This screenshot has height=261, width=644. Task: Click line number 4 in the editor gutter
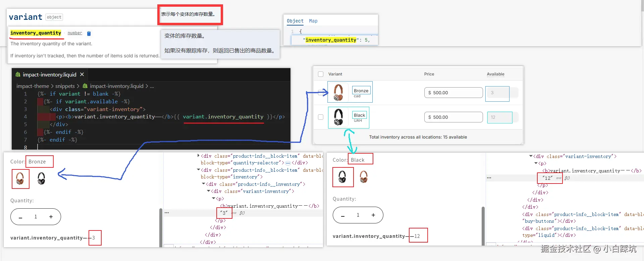click(25, 117)
